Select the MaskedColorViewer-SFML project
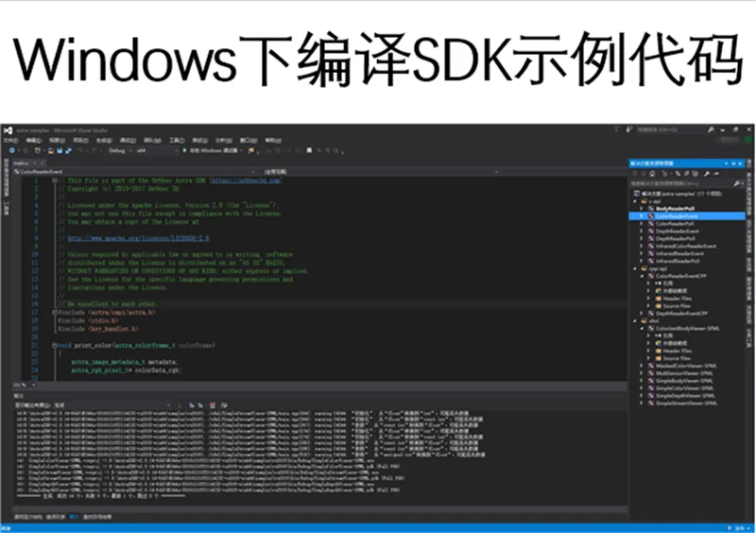Viewport: 756px width, 533px height. tap(686, 366)
